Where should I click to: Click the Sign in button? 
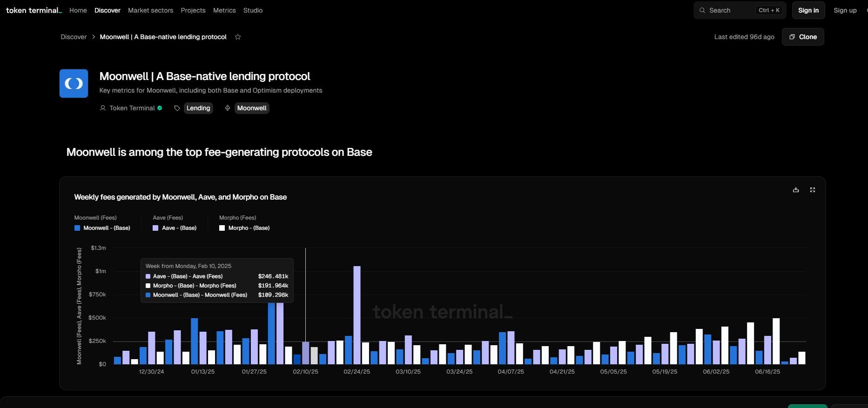[x=808, y=10]
